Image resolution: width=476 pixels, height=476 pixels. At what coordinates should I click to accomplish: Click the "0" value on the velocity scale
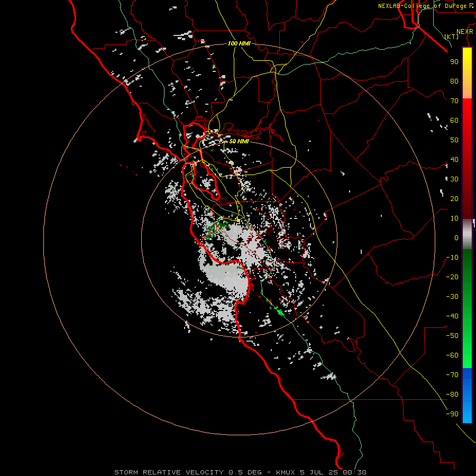point(456,237)
